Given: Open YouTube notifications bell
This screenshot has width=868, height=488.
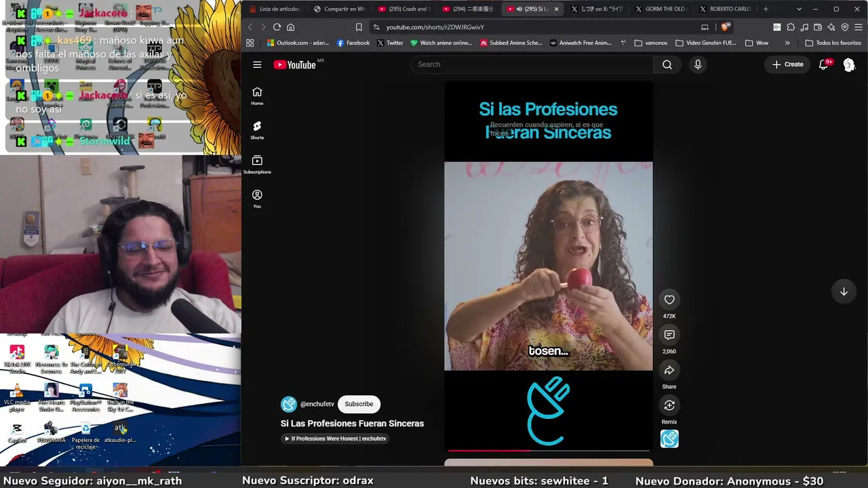Looking at the screenshot, I should click(x=824, y=64).
